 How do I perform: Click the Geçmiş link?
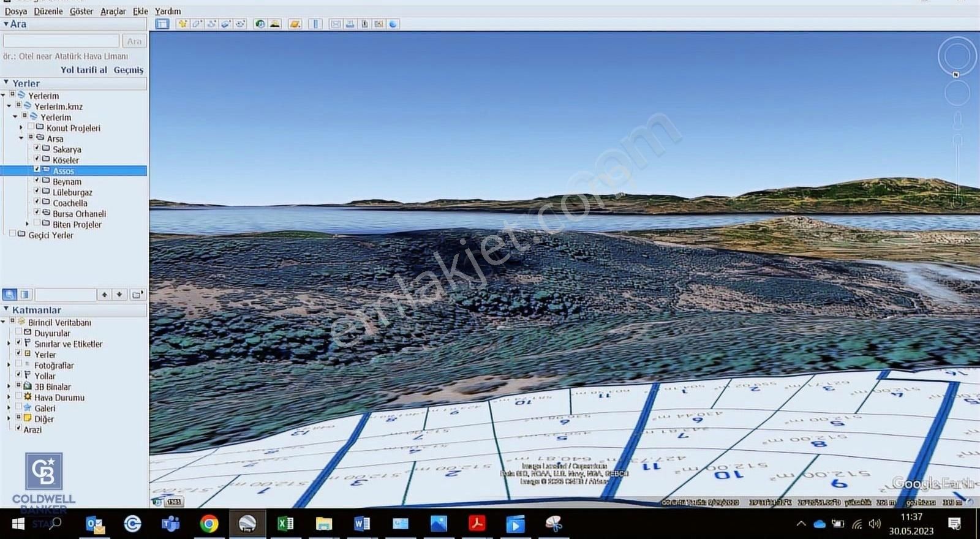coord(129,70)
